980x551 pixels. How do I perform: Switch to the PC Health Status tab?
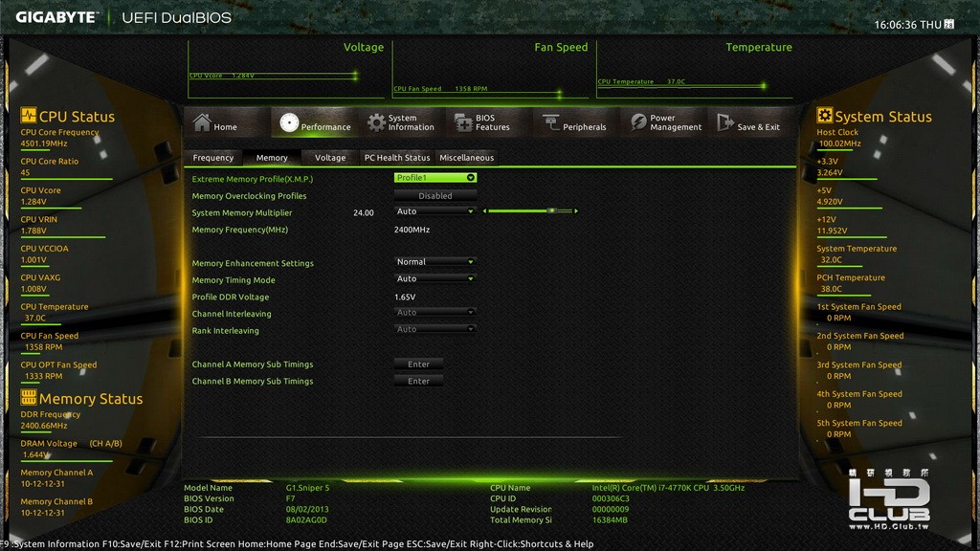[397, 158]
